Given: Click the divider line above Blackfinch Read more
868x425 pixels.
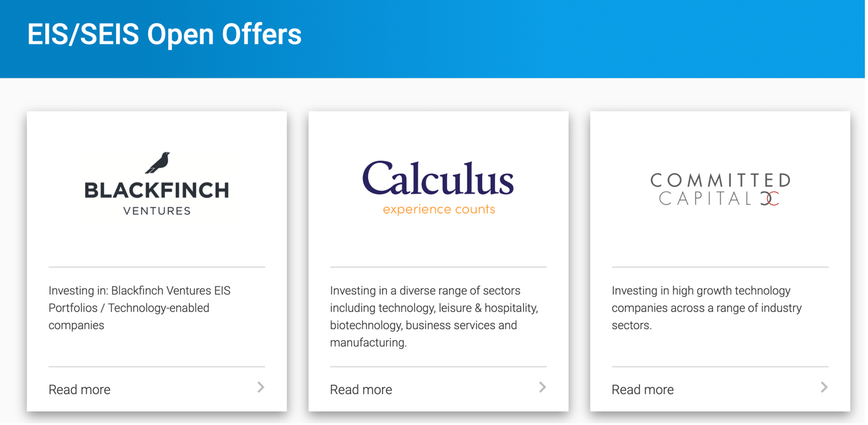Looking at the screenshot, I should click(157, 367).
